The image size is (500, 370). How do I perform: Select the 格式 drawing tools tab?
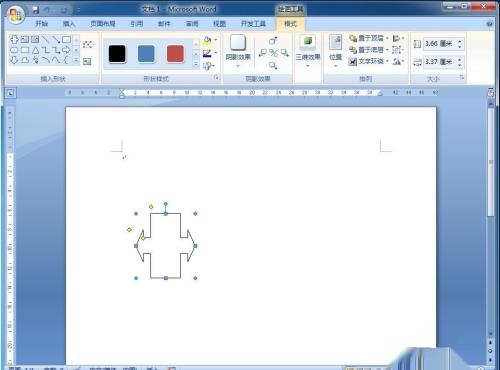(290, 24)
